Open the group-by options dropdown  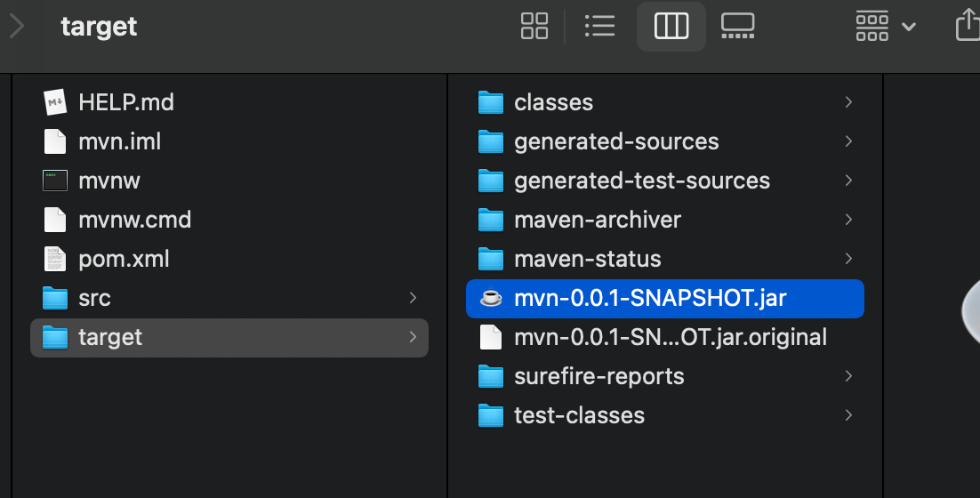coord(886,27)
